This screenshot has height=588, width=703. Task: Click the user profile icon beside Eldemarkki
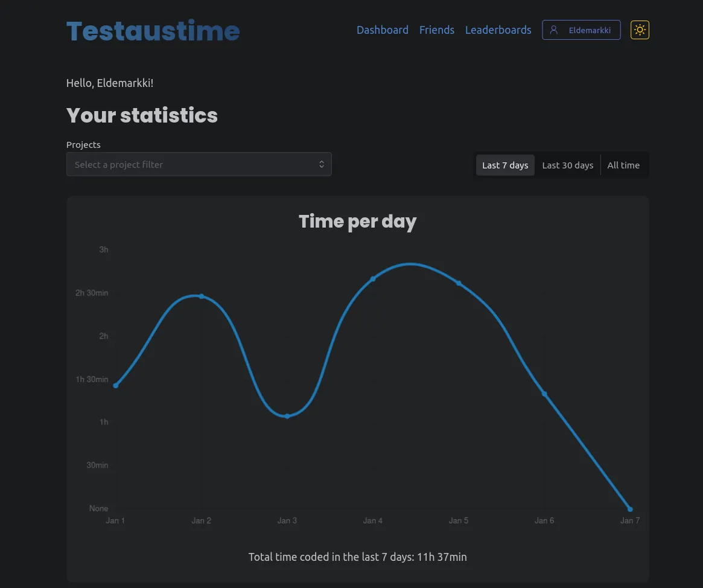click(554, 30)
